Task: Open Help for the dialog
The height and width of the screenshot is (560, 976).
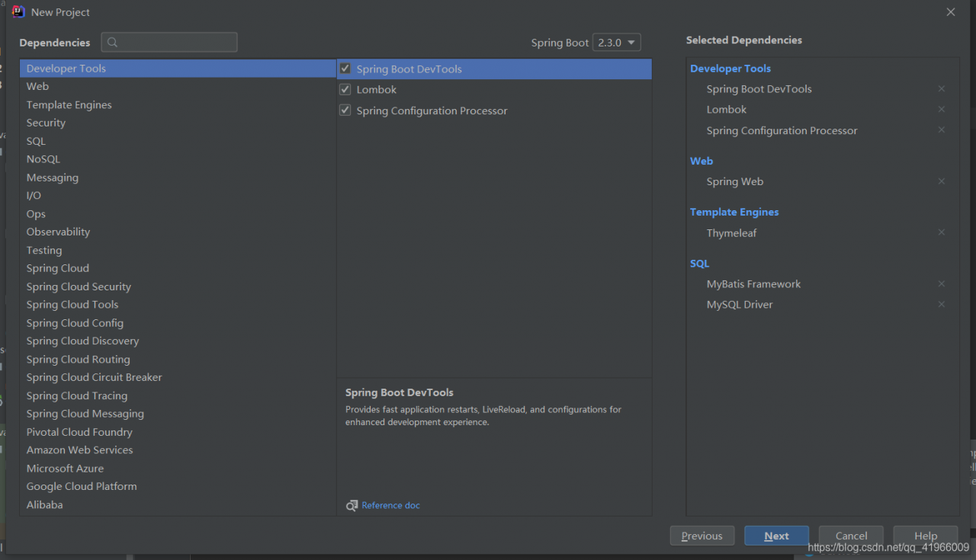Action: click(926, 536)
